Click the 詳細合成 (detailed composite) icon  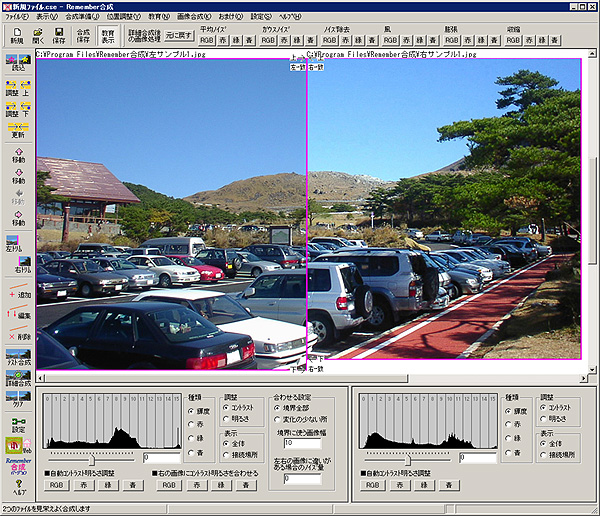[x=18, y=378]
